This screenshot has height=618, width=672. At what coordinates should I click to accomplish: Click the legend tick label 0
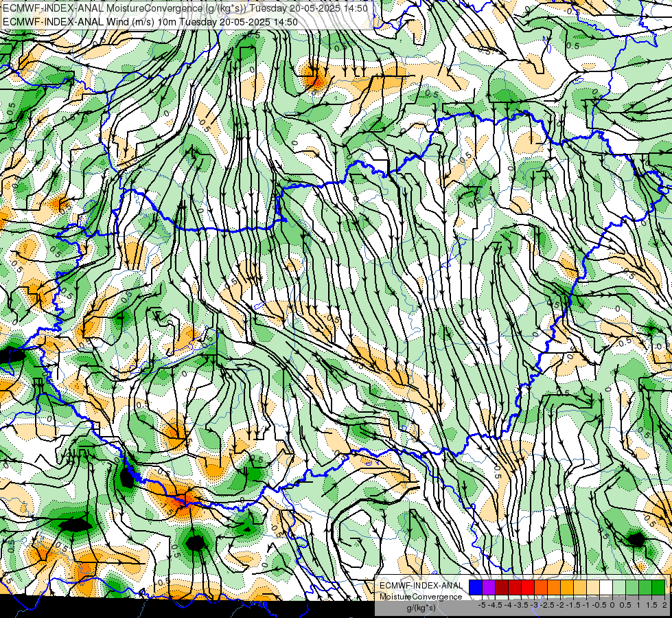pos(612,605)
